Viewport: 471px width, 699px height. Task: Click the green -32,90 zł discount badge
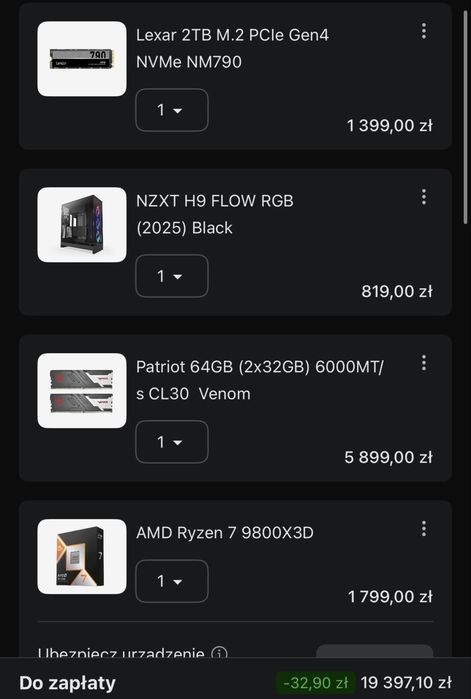tap(315, 683)
